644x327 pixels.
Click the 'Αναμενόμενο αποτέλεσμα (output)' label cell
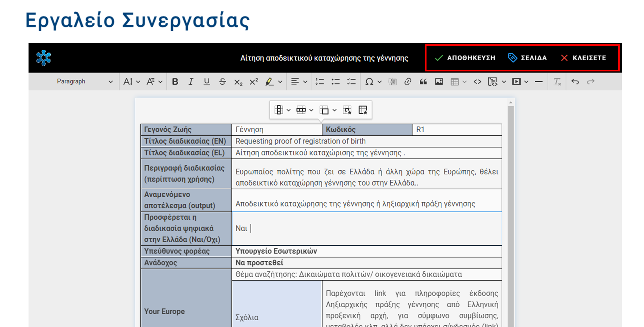click(186, 200)
